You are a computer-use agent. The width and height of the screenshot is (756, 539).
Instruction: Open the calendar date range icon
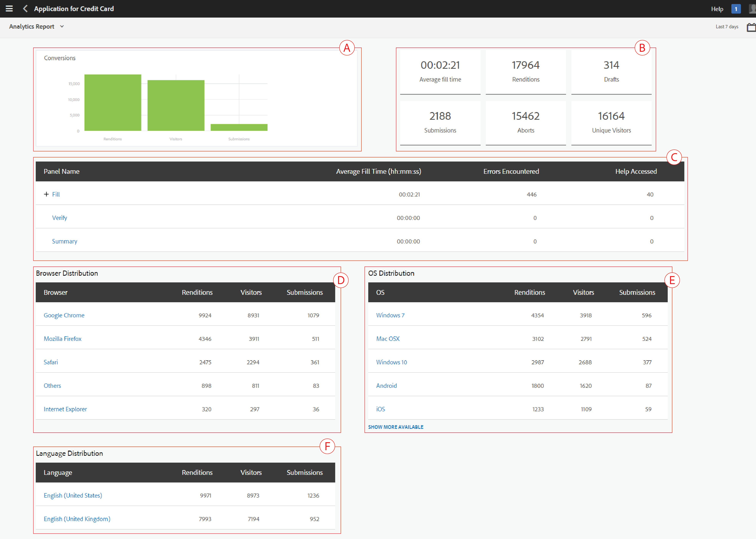751,27
